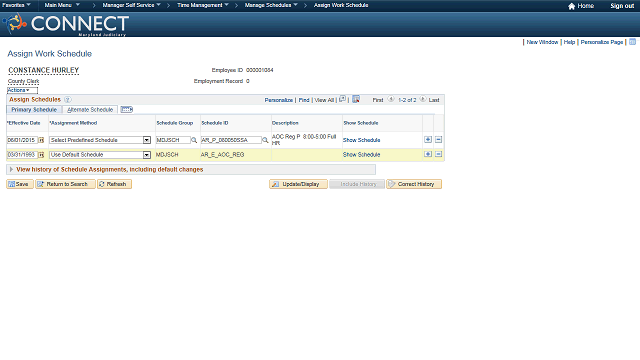Switch to the Primary Schedule tab
Viewport: 640px width, 360px height.
(34, 110)
